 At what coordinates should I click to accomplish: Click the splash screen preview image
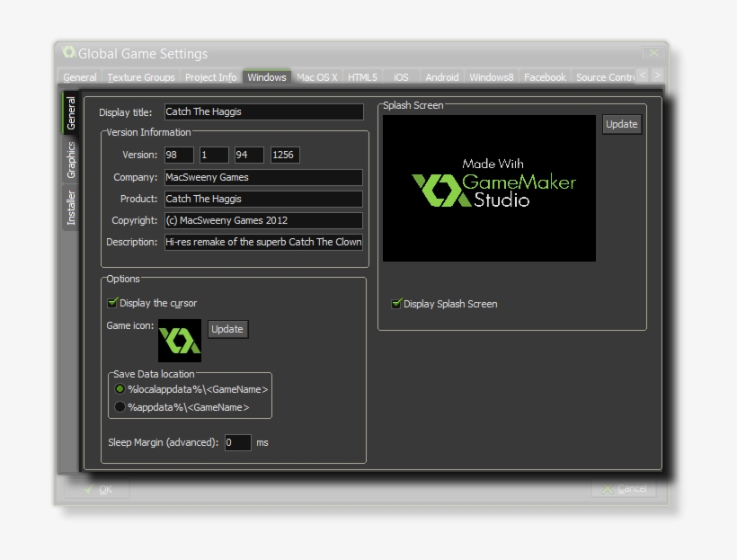pyautogui.click(x=489, y=188)
